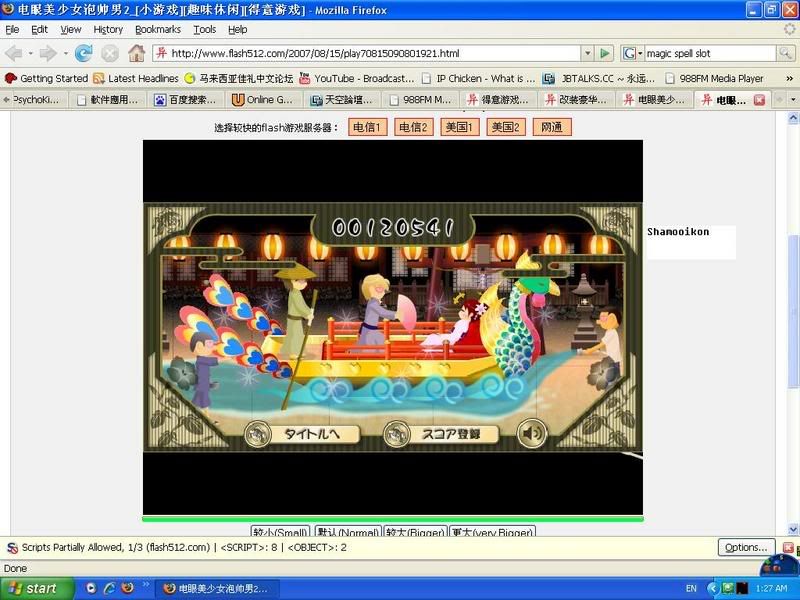
Task: Click the 00120541 score display
Action: (393, 228)
